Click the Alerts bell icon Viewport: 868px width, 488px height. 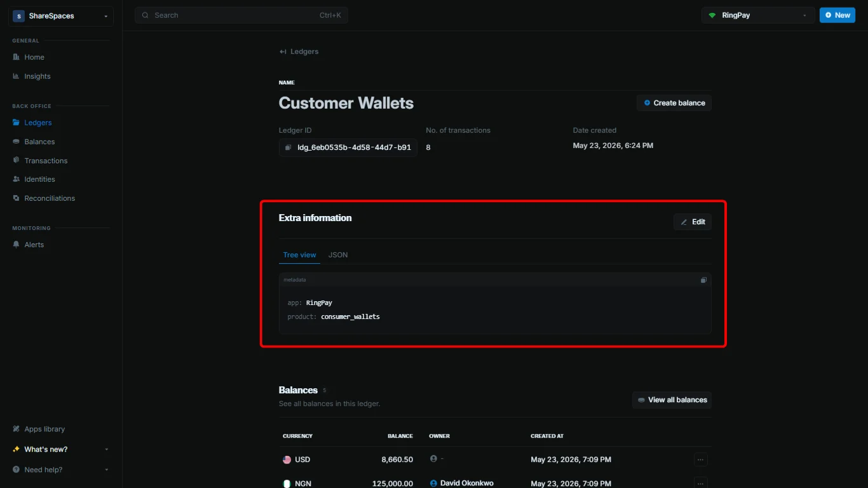click(17, 245)
